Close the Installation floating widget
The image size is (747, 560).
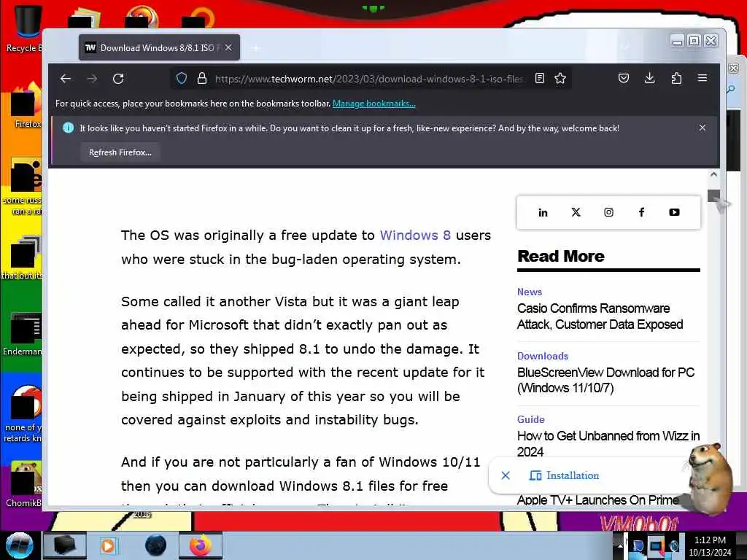coord(506,475)
